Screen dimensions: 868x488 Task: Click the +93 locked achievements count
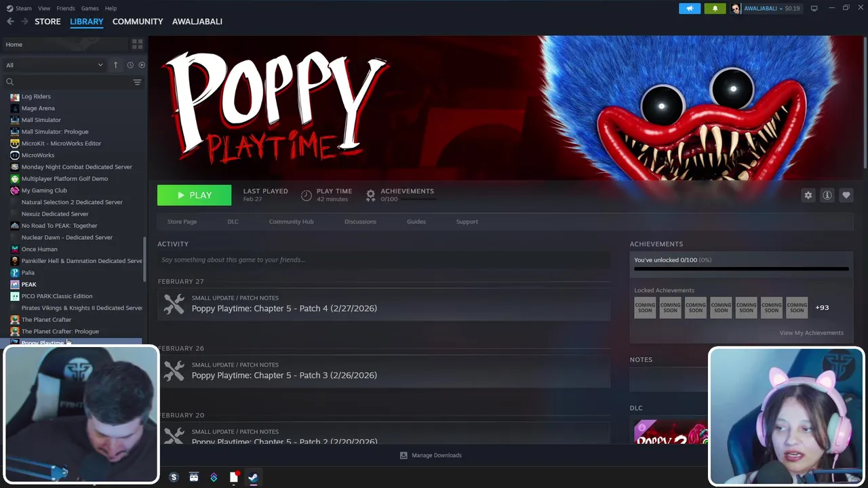tap(822, 308)
